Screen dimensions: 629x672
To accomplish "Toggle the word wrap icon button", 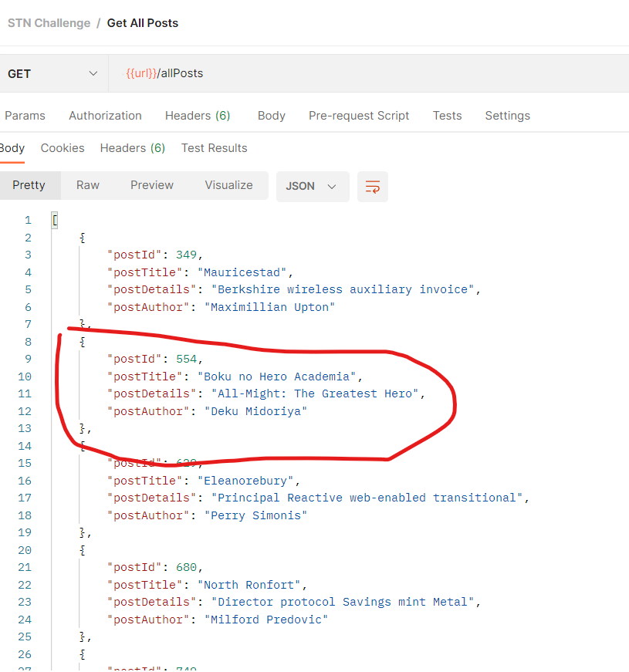I will [372, 187].
